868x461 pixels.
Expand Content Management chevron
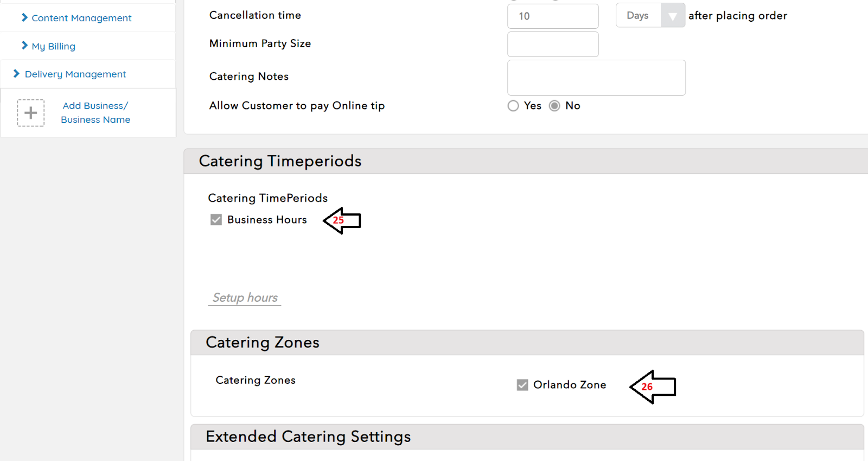coord(24,18)
